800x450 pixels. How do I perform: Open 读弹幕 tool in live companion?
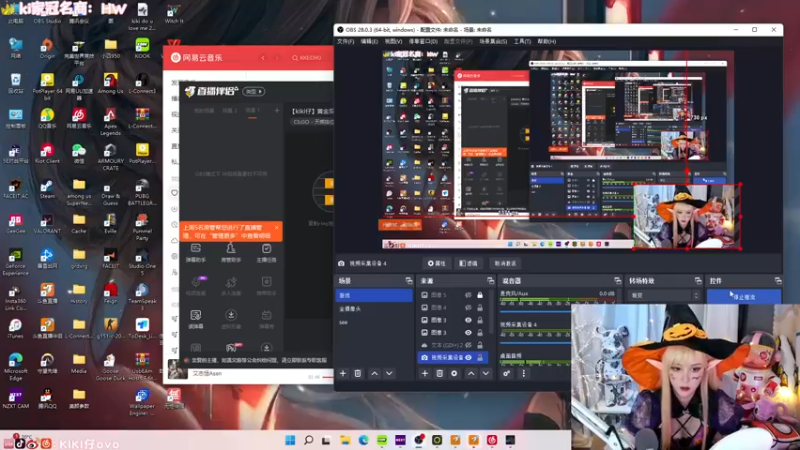coord(196,319)
